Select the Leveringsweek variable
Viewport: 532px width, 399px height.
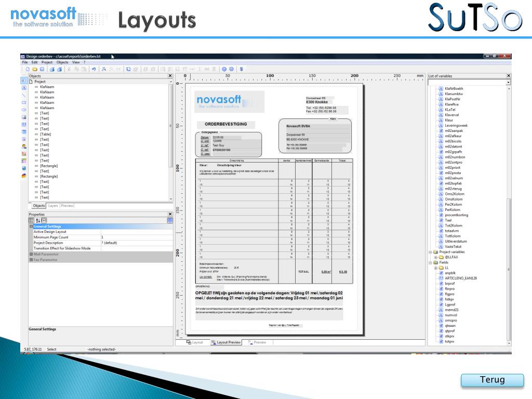[x=456, y=126]
